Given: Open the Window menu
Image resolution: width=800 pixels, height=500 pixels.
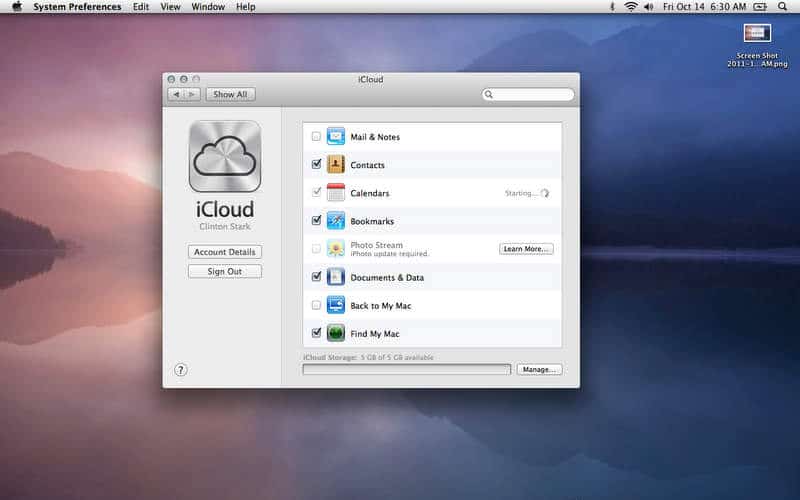Looking at the screenshot, I should pos(208,7).
